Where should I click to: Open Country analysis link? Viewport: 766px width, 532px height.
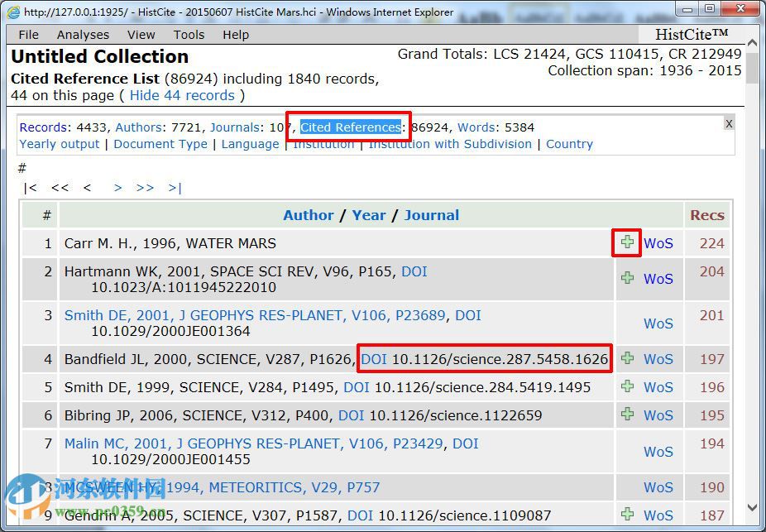pyautogui.click(x=569, y=144)
